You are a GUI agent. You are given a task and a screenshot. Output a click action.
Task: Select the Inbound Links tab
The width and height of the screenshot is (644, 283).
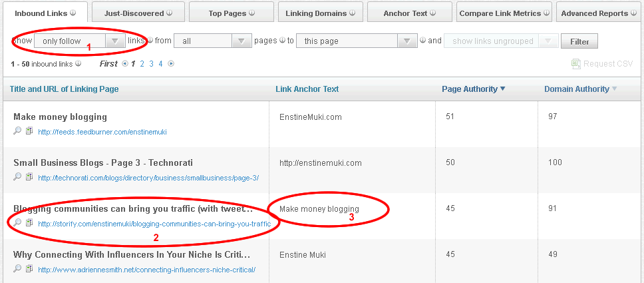pos(45,13)
